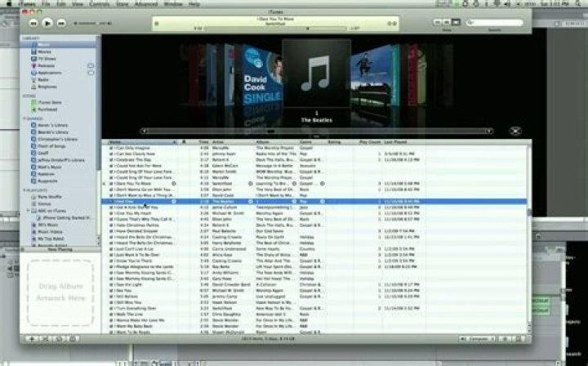588x366 pixels.
Task: Add a new playlist with plus button
Action: (x=30, y=337)
